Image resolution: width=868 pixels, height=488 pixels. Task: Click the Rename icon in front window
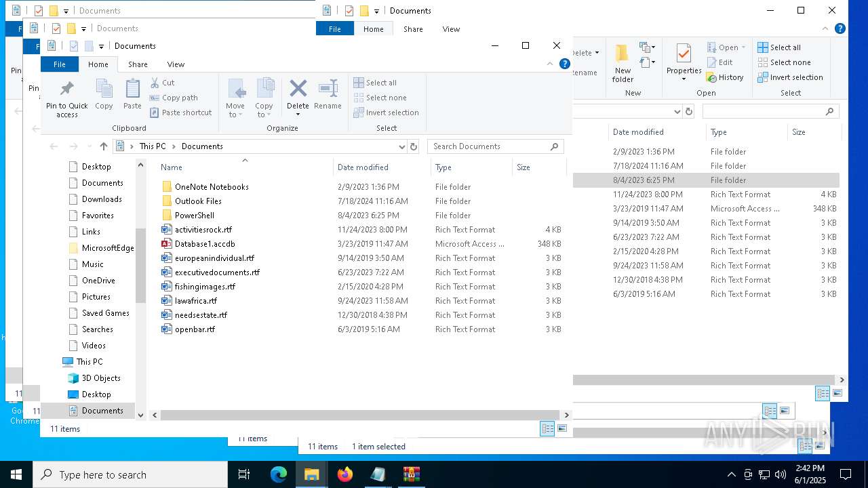[328, 94]
